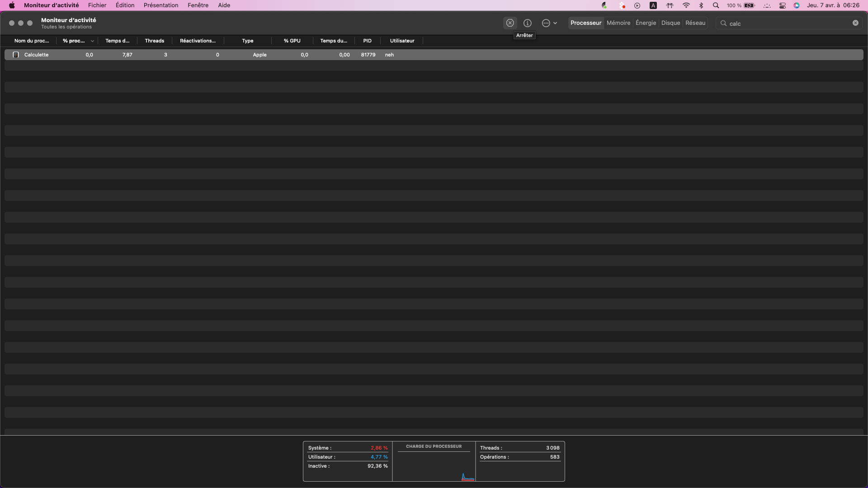This screenshot has width=868, height=488.
Task: Open the Fichier menu
Action: click(x=97, y=5)
